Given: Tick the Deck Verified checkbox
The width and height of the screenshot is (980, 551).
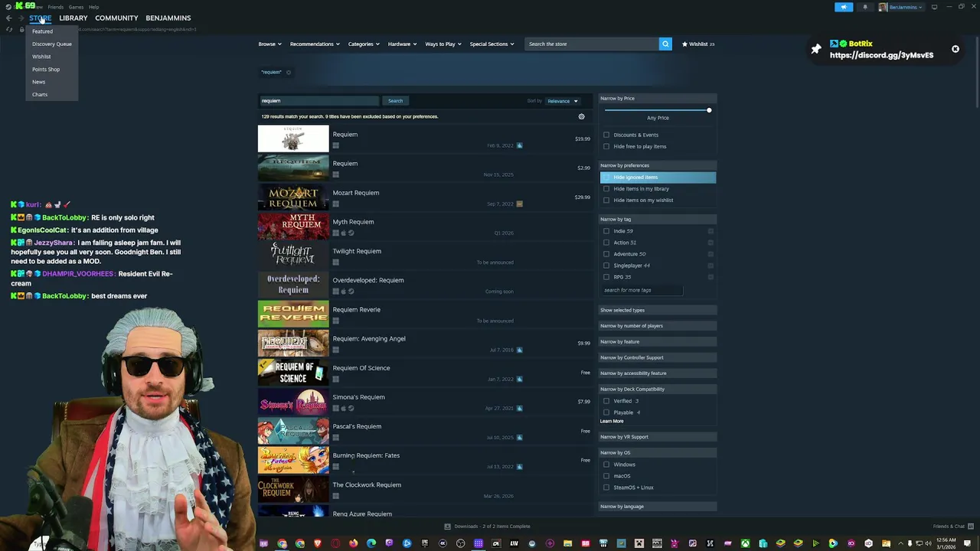Looking at the screenshot, I should tap(606, 401).
